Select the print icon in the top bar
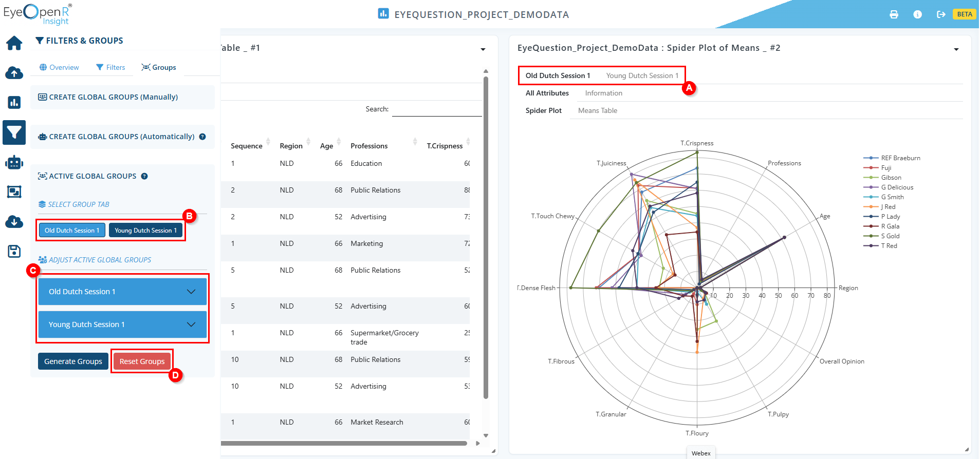This screenshot has height=459, width=980. click(x=894, y=14)
